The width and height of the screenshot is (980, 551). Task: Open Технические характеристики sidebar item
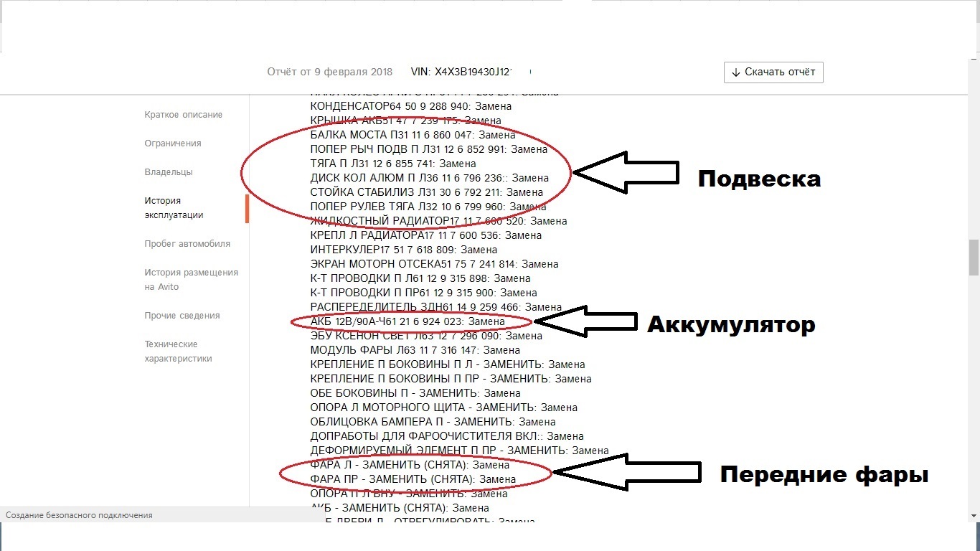(178, 352)
